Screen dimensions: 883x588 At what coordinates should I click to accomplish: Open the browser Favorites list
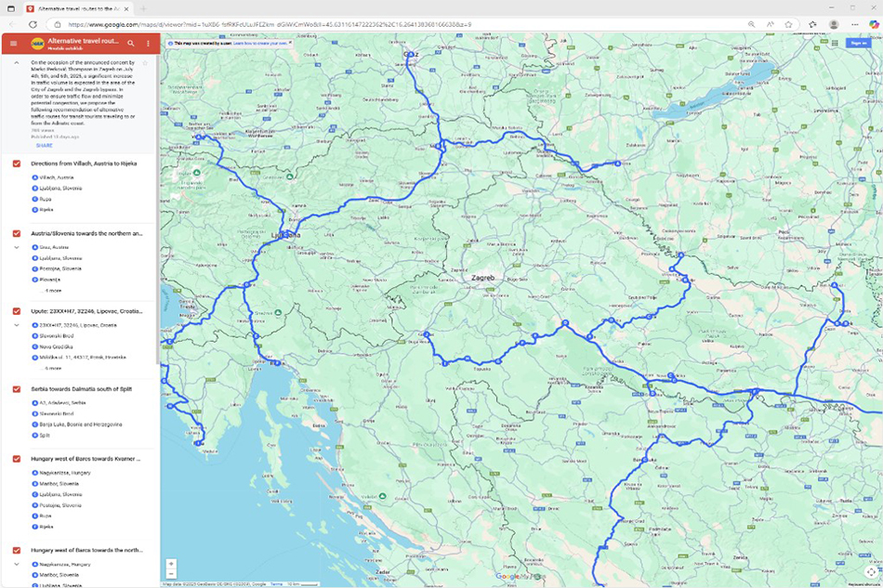click(x=812, y=24)
